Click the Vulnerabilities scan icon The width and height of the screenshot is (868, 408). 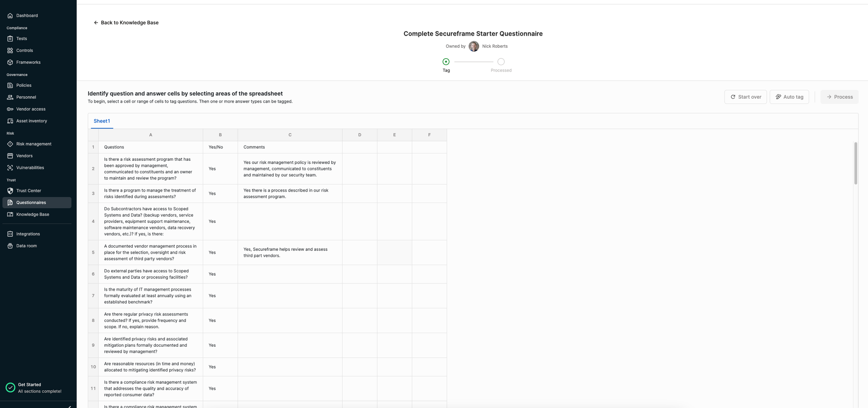pos(10,168)
